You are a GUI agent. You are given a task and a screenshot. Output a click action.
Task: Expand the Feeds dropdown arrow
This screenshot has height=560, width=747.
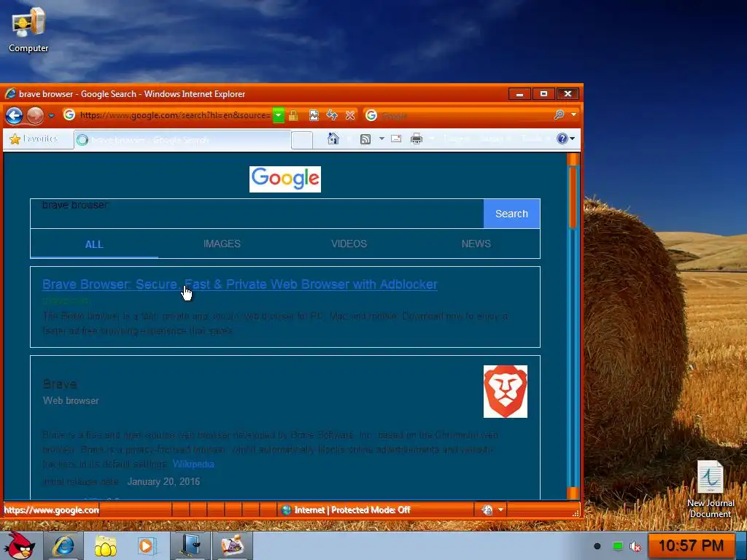click(382, 139)
